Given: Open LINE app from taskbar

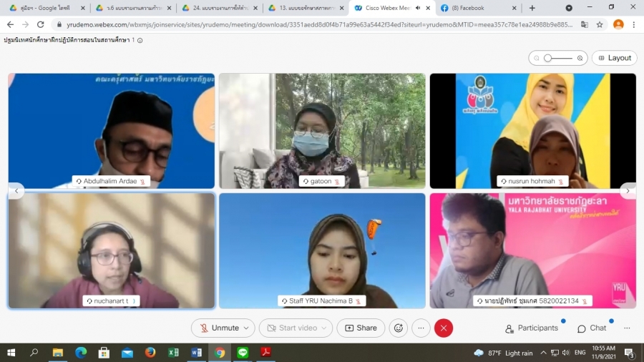Looking at the screenshot, I should (x=243, y=353).
